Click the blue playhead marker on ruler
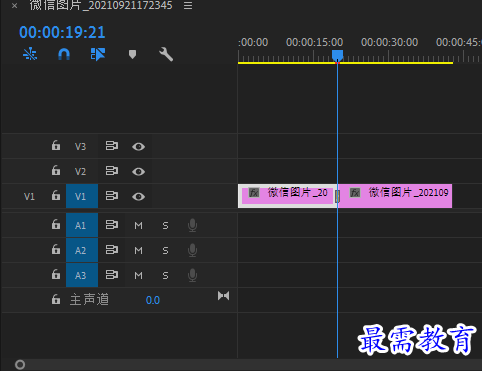The width and height of the screenshot is (482, 371). [337, 55]
